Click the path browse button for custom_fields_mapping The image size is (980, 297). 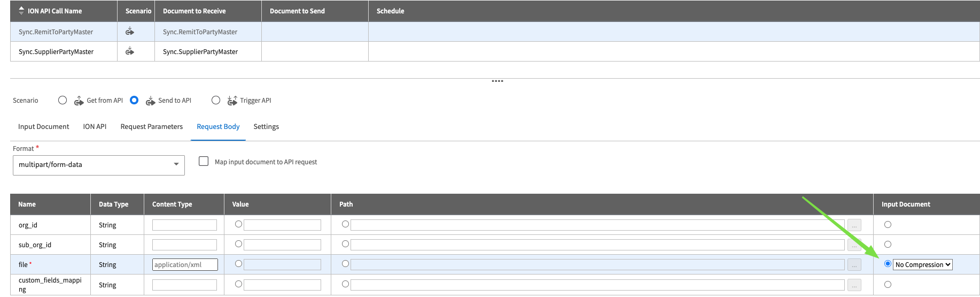pos(854,285)
